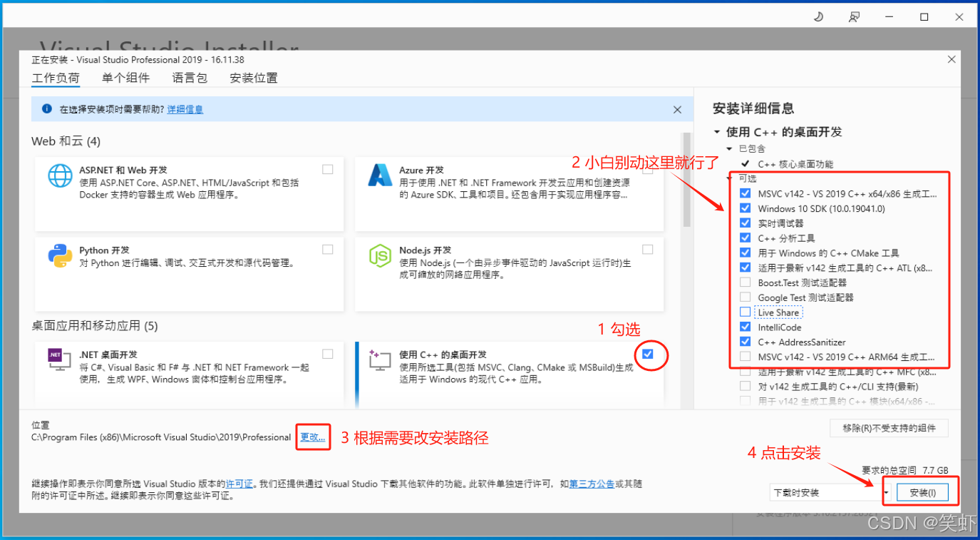
Task: Collapse the 可选 optional components subsection
Action: tap(729, 178)
